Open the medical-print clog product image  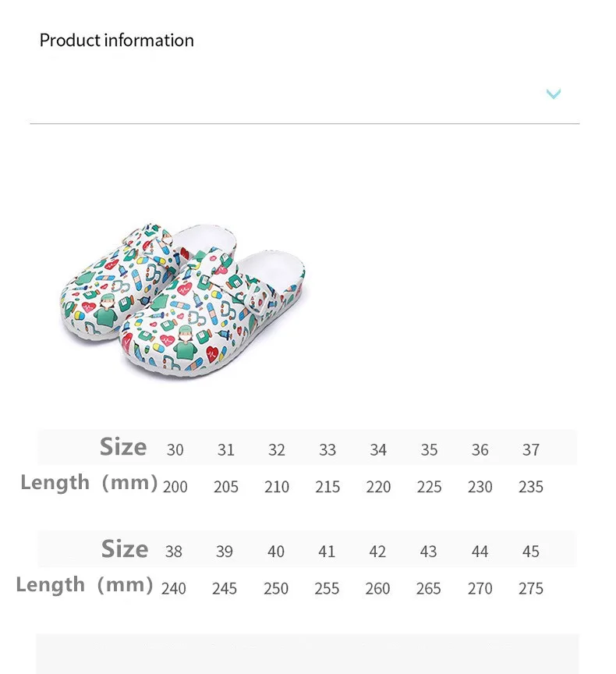pos(182,300)
